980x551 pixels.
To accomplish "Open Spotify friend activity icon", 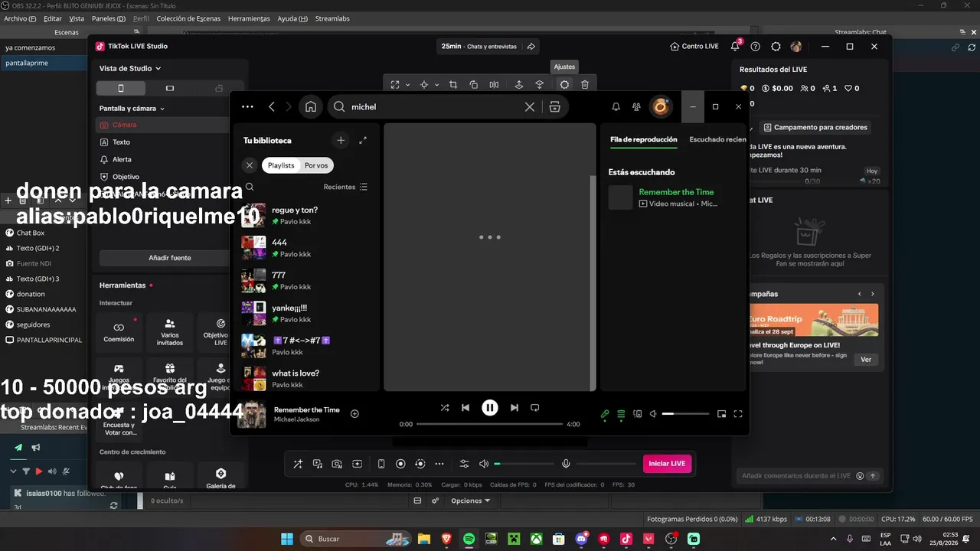I will [x=636, y=107].
